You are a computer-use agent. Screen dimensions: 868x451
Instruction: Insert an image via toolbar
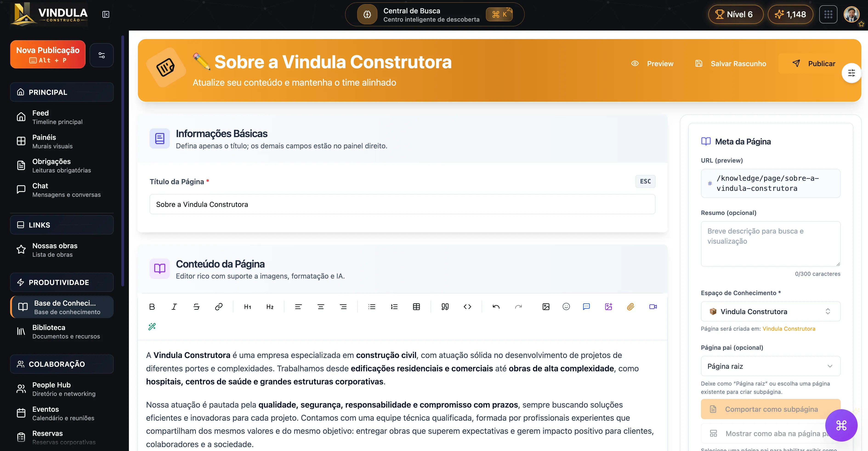tap(546, 307)
